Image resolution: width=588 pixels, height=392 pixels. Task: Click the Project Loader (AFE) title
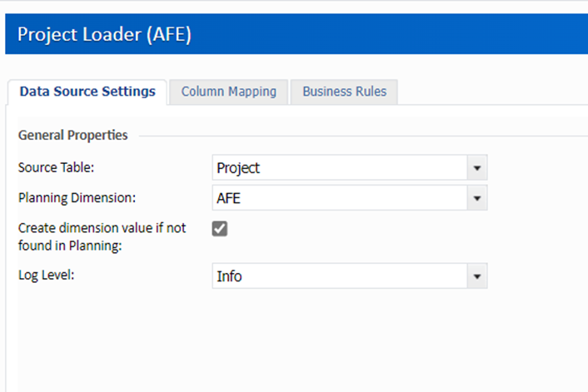tap(105, 34)
